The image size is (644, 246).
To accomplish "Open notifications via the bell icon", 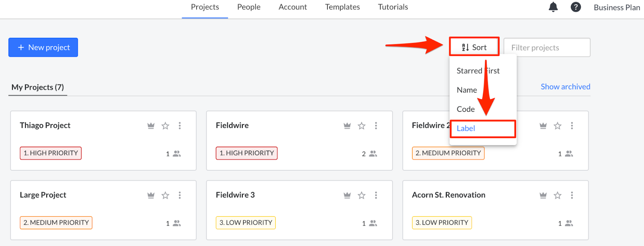I will (x=553, y=7).
